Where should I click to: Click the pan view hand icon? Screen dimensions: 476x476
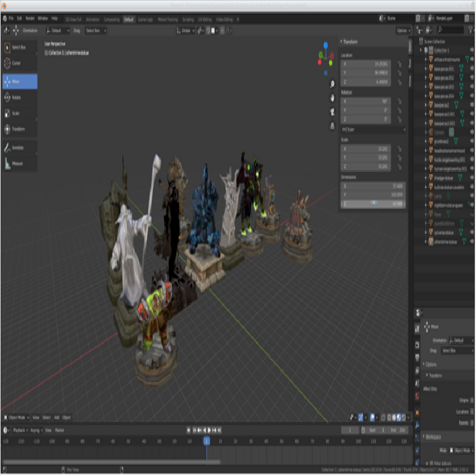[332, 98]
